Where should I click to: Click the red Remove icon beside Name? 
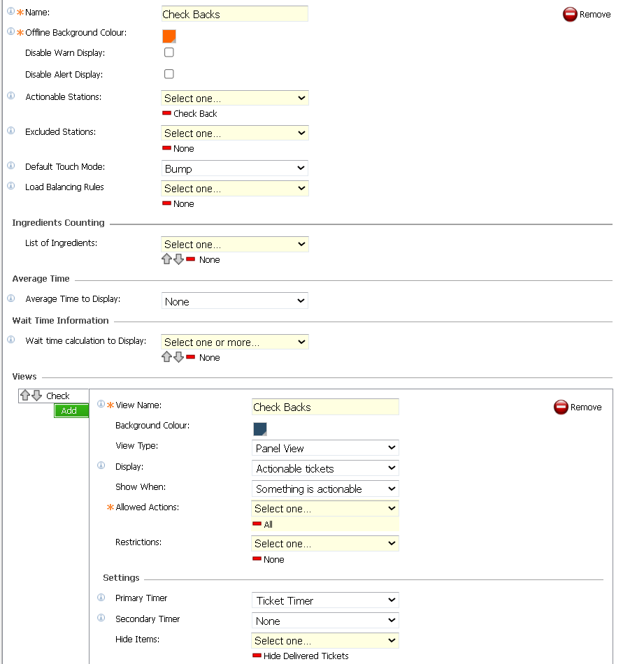pyautogui.click(x=570, y=14)
